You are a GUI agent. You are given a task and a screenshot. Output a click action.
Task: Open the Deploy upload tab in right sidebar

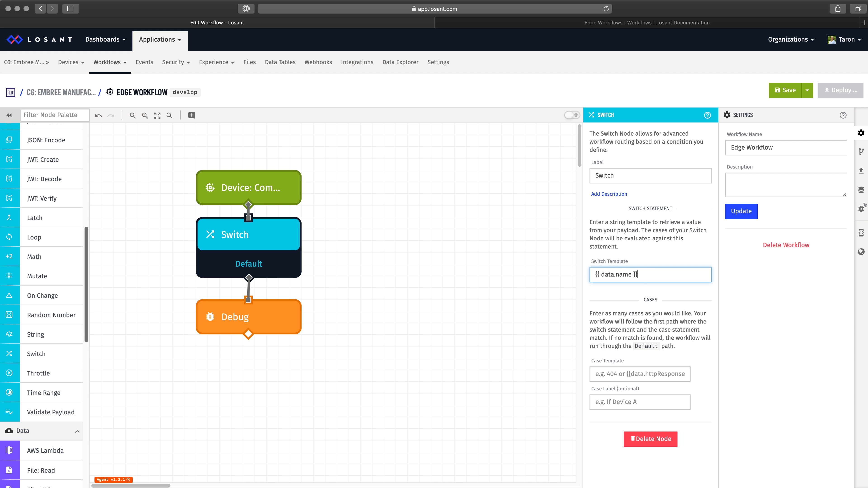[861, 170]
